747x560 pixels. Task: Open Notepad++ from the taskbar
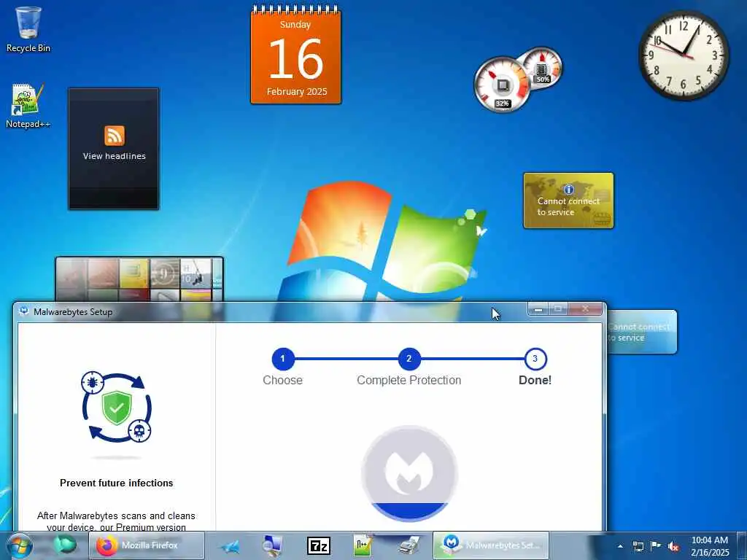(363, 545)
